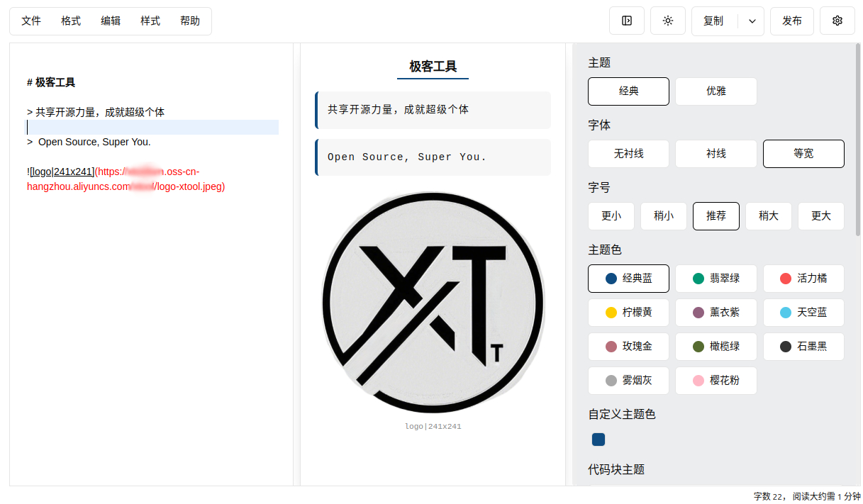The image size is (863, 504).
Task: Expand the 复制 dropdown arrow
Action: (752, 21)
